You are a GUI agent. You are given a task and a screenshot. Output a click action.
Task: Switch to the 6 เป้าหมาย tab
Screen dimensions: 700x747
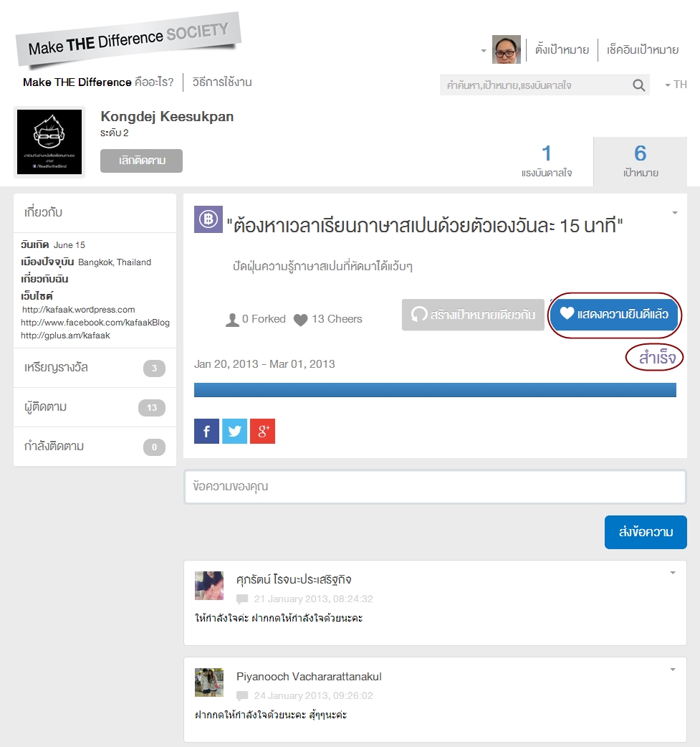pyautogui.click(x=641, y=161)
